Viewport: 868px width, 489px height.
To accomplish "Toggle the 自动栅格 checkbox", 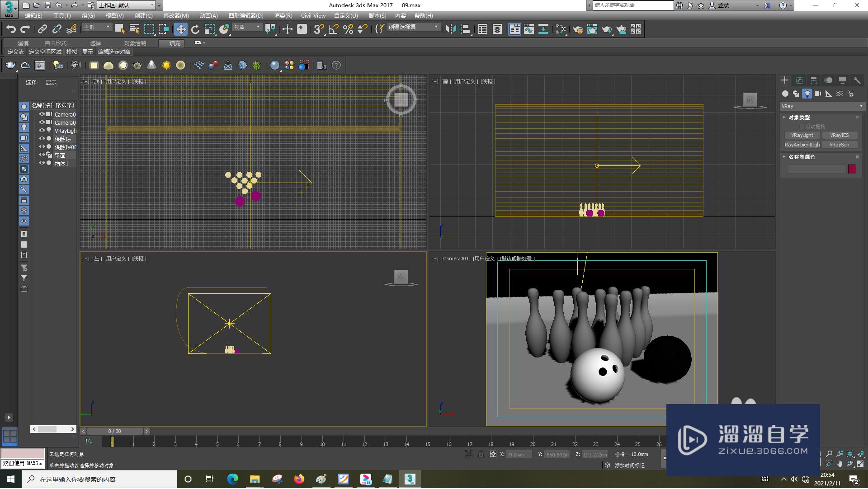I will [x=802, y=127].
